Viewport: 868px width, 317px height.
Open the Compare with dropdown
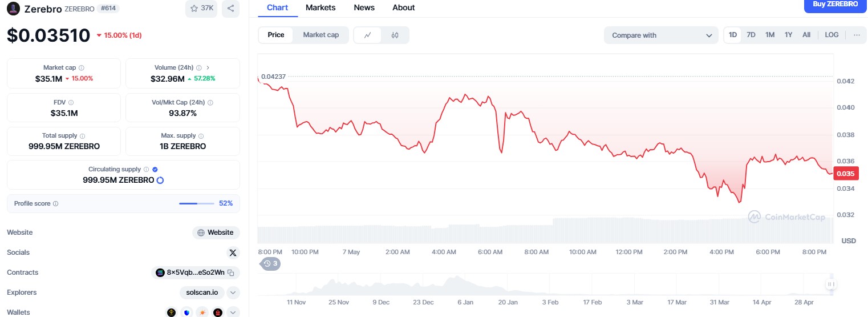click(661, 35)
